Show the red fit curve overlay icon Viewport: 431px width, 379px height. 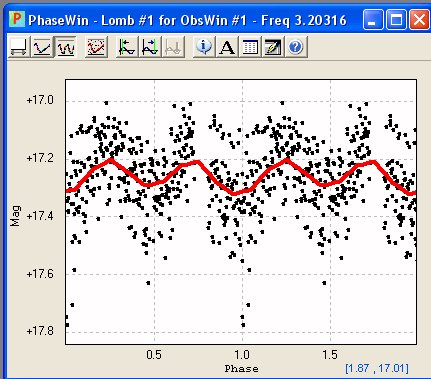[x=96, y=47]
